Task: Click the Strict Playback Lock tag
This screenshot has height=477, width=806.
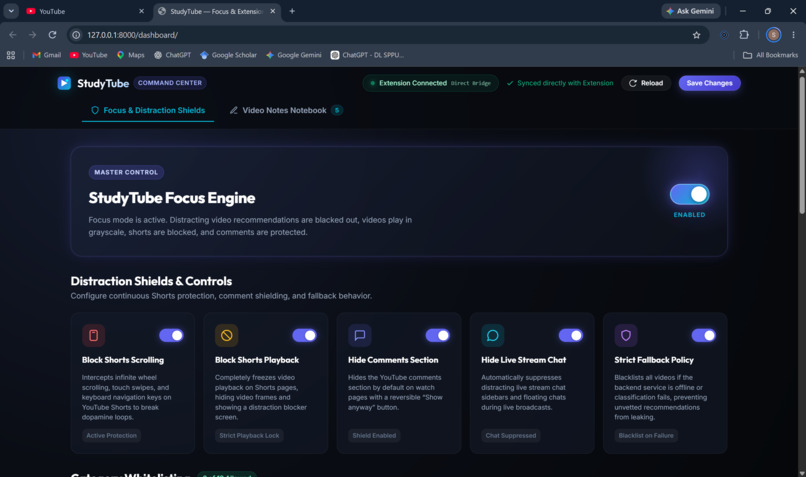Action: (249, 435)
